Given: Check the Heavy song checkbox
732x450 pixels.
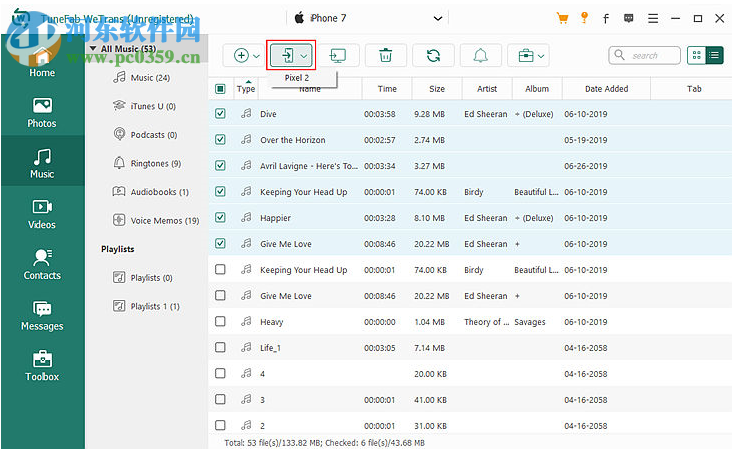Looking at the screenshot, I should point(220,322).
